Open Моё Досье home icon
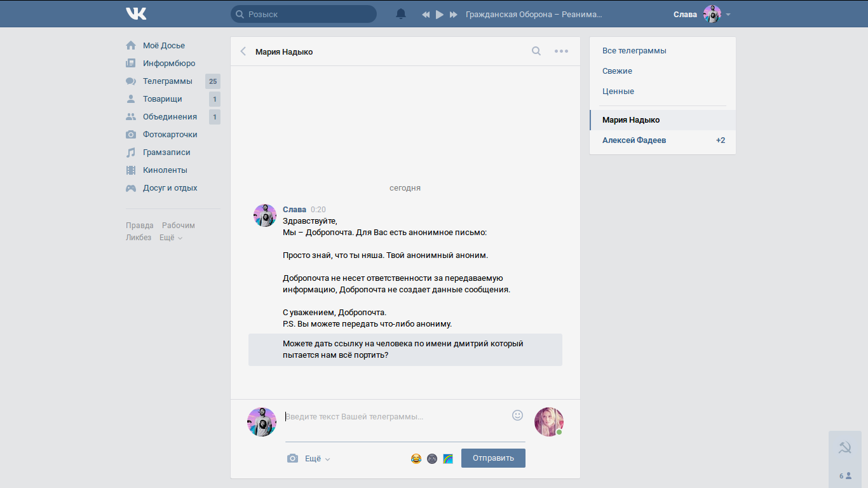The width and height of the screenshot is (868, 488). click(131, 46)
